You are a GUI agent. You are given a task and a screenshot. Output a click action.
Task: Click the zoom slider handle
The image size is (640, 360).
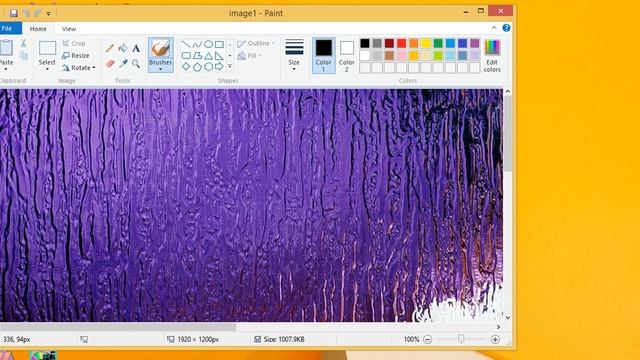pyautogui.click(x=461, y=339)
